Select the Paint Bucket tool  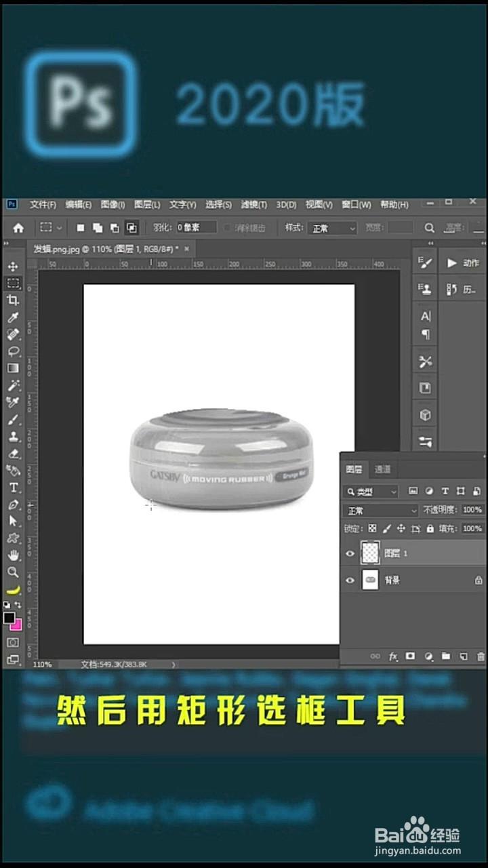tap(13, 470)
